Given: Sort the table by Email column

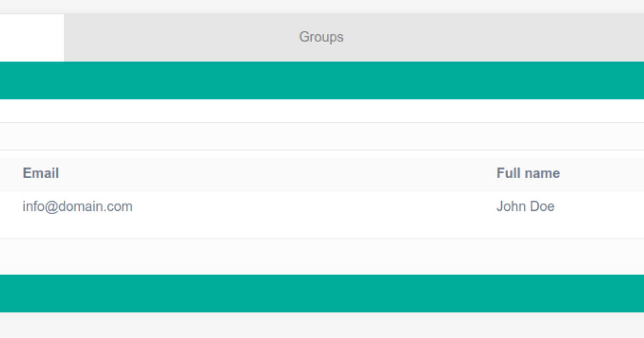Looking at the screenshot, I should coord(41,173).
